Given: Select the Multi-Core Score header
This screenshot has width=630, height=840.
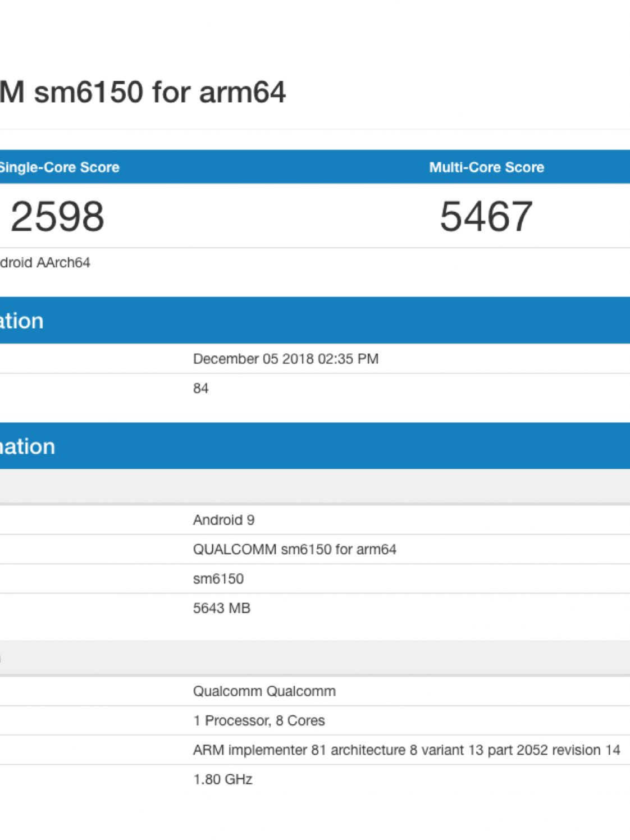Looking at the screenshot, I should (x=486, y=167).
